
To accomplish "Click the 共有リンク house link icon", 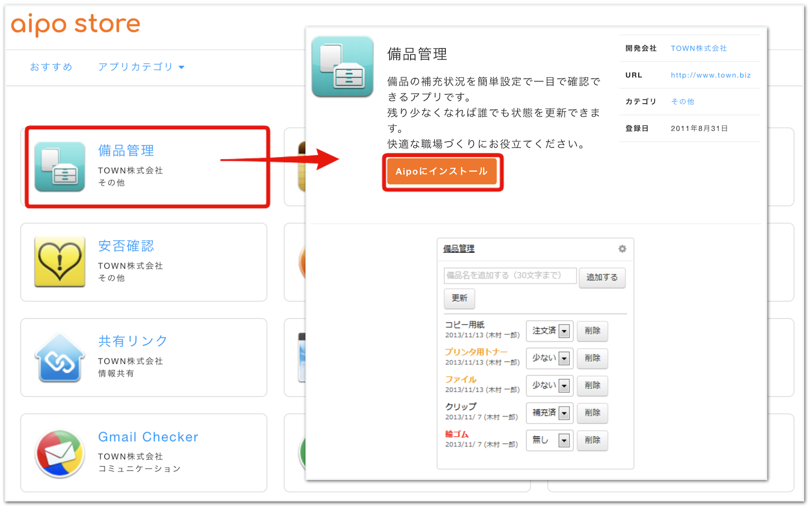I will pyautogui.click(x=60, y=357).
